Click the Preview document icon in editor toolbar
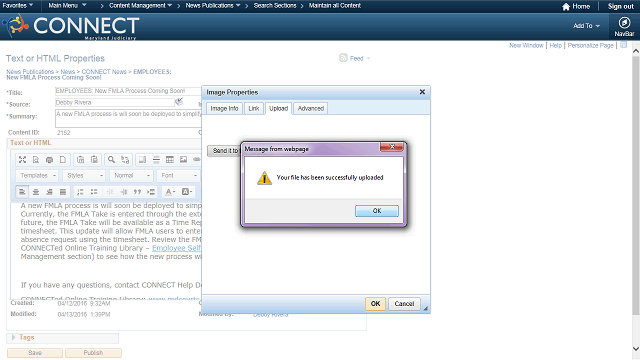This screenshot has width=640, height=360. point(36,160)
